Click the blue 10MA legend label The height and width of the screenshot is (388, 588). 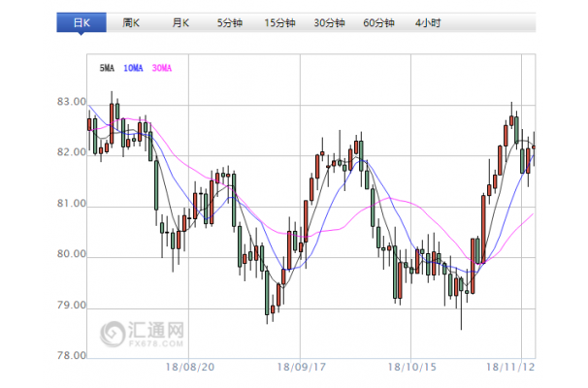pos(133,68)
